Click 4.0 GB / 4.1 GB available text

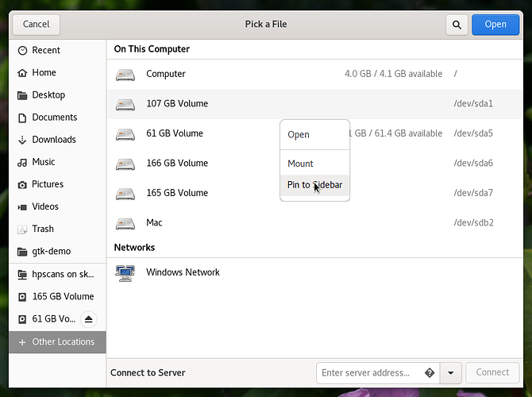[x=394, y=75]
